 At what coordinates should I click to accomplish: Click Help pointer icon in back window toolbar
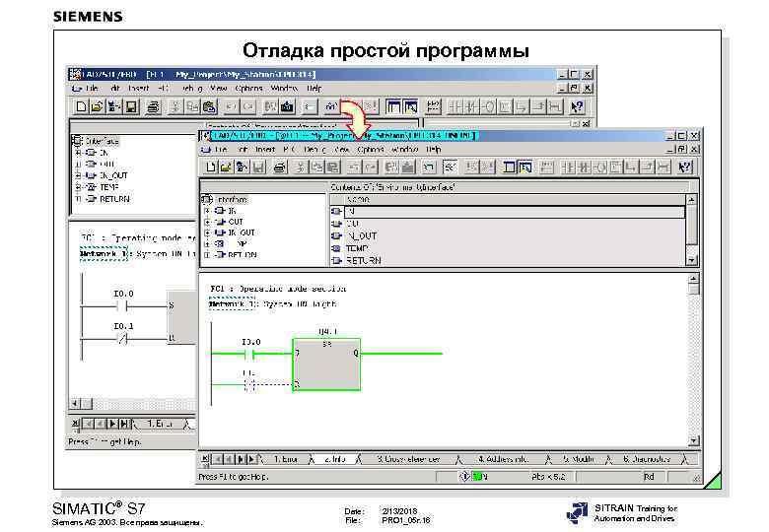[x=577, y=106]
